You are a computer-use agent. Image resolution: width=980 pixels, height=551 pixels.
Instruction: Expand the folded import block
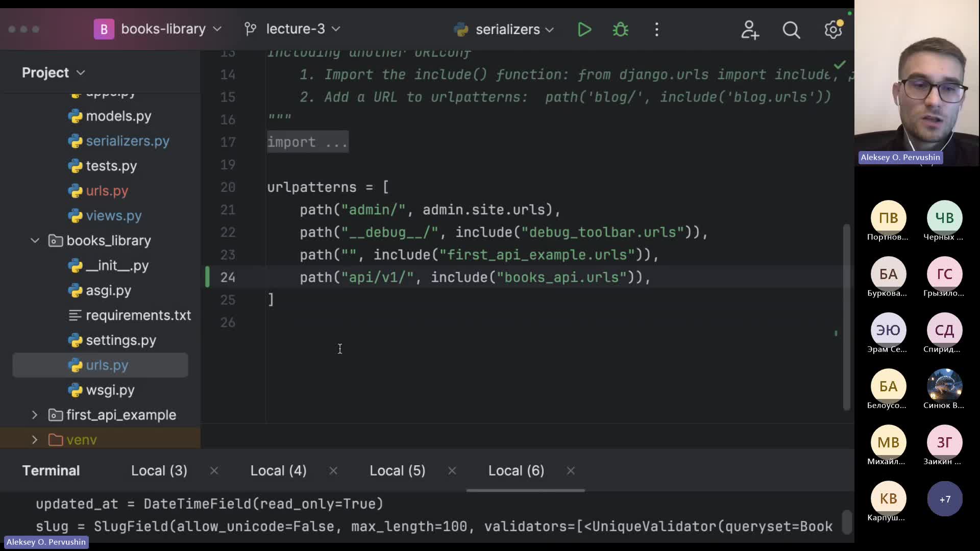307,142
